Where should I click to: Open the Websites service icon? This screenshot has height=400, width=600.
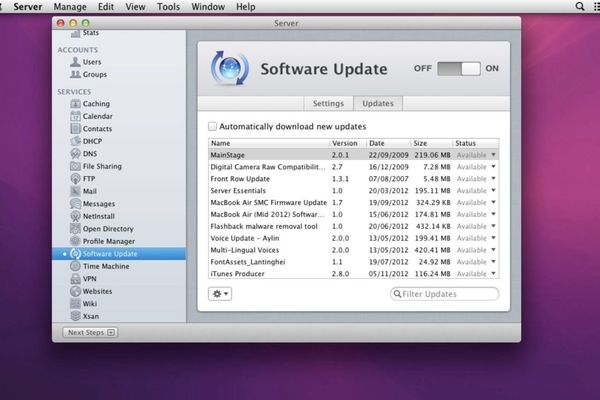click(75, 291)
